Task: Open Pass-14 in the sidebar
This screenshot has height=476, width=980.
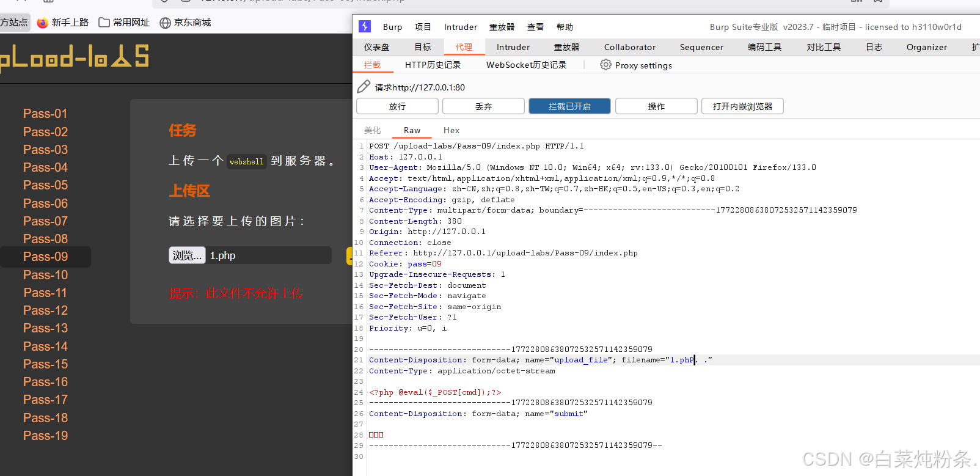Action: [45, 346]
